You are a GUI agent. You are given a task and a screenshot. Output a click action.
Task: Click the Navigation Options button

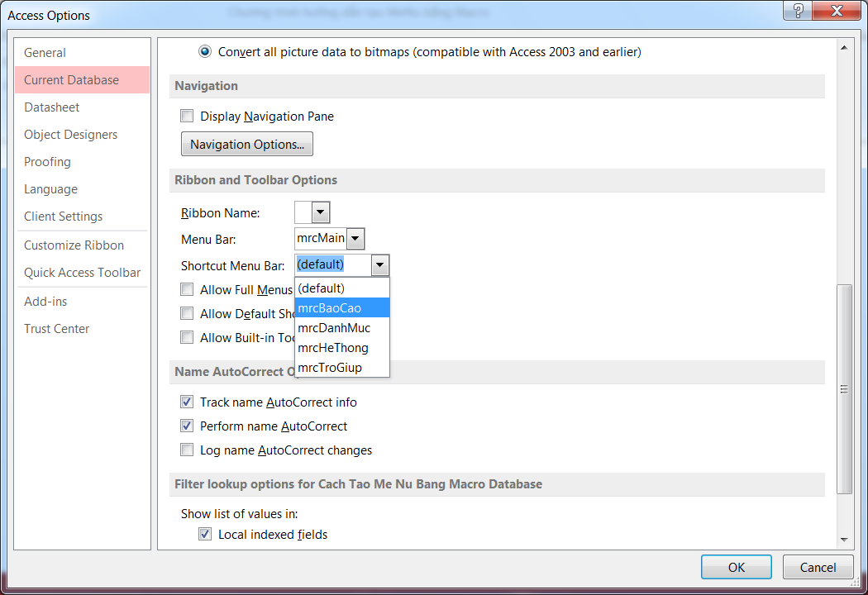click(x=246, y=145)
